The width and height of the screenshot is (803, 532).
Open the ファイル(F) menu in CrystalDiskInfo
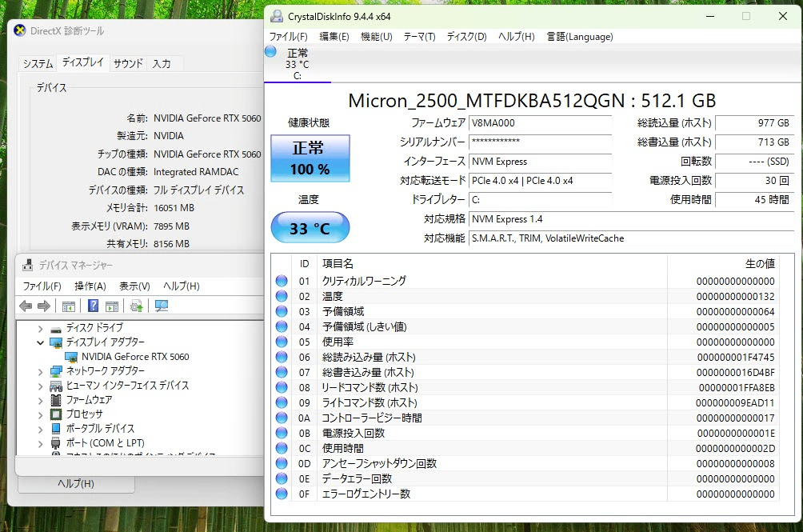click(x=288, y=36)
